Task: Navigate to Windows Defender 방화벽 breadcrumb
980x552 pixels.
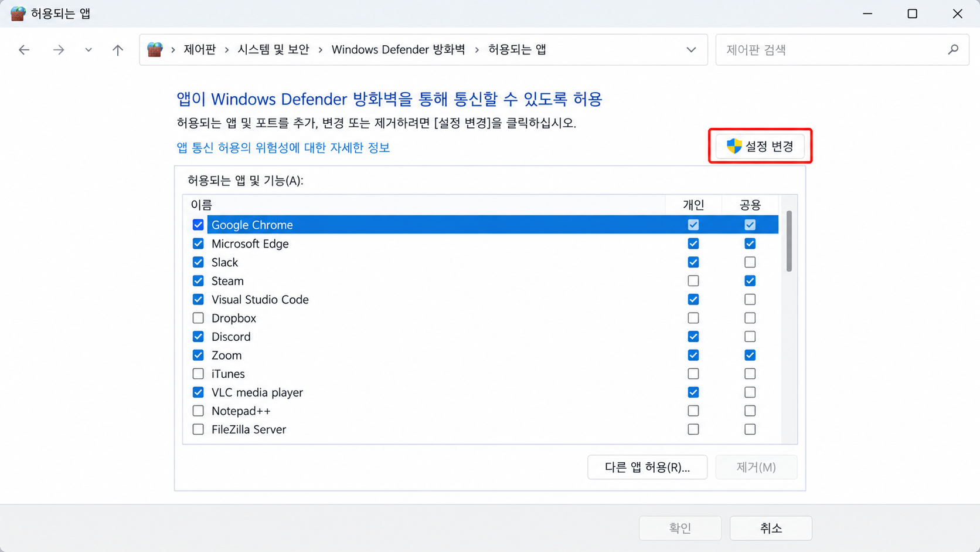Action: click(399, 50)
